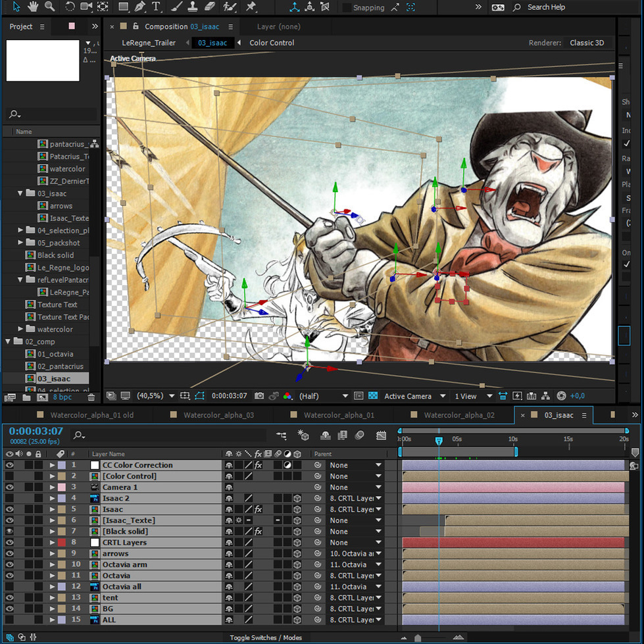Click pink label swatch of Camera 1

point(62,487)
